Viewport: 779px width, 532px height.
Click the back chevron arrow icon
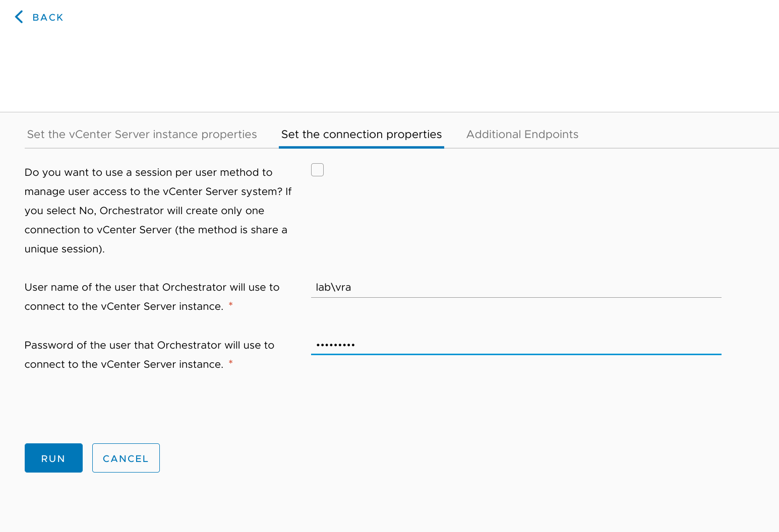(x=19, y=17)
